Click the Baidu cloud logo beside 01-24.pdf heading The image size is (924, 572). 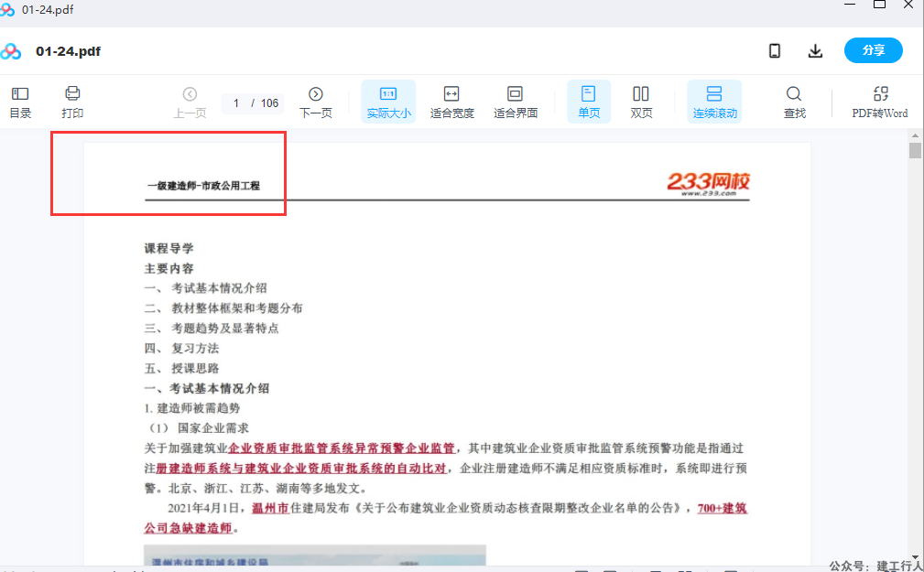pyautogui.click(x=11, y=51)
